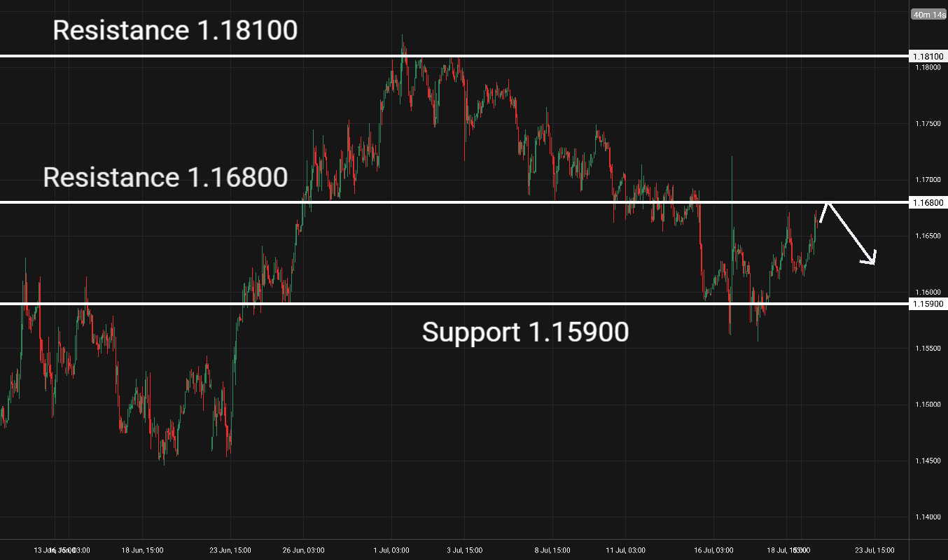
Task: Click the "23 Jul 15:00" time label
Action: click(x=874, y=550)
